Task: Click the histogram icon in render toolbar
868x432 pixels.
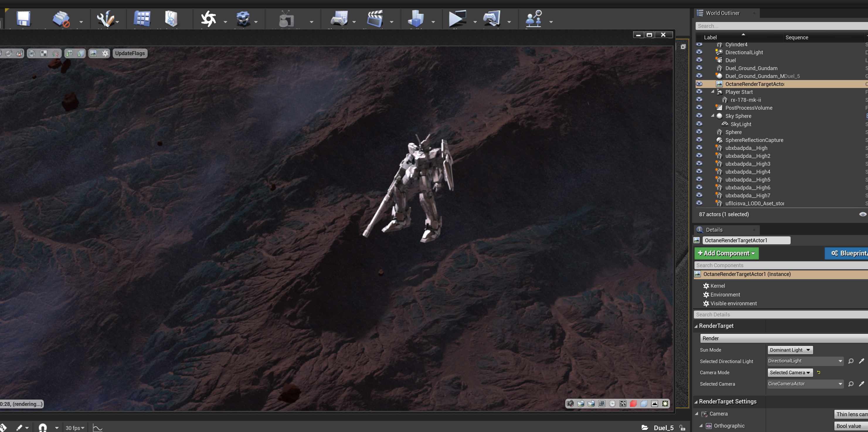Action: 654,404
